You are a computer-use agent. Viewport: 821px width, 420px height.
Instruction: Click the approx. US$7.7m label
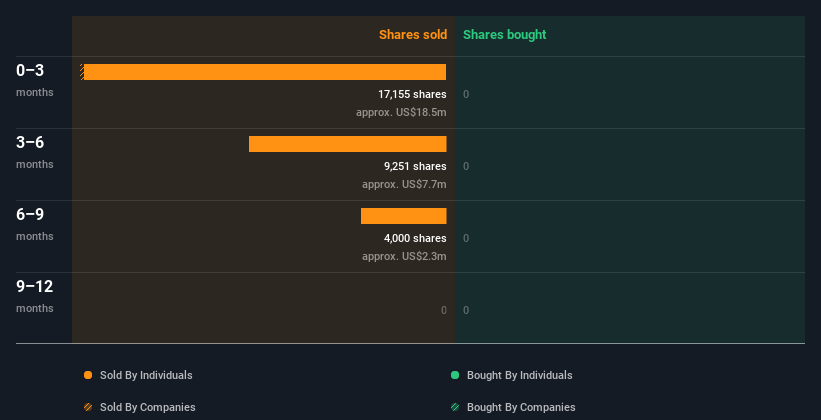pyautogui.click(x=404, y=184)
